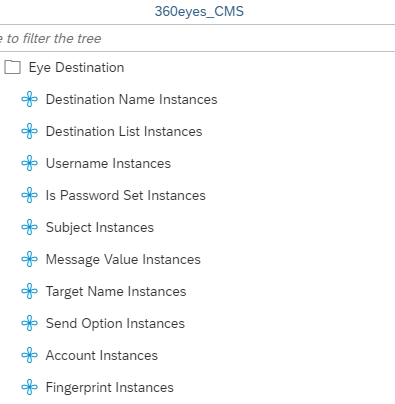The height and width of the screenshot is (404, 395).
Task: Select Target Name Instances text
Action: point(116,292)
